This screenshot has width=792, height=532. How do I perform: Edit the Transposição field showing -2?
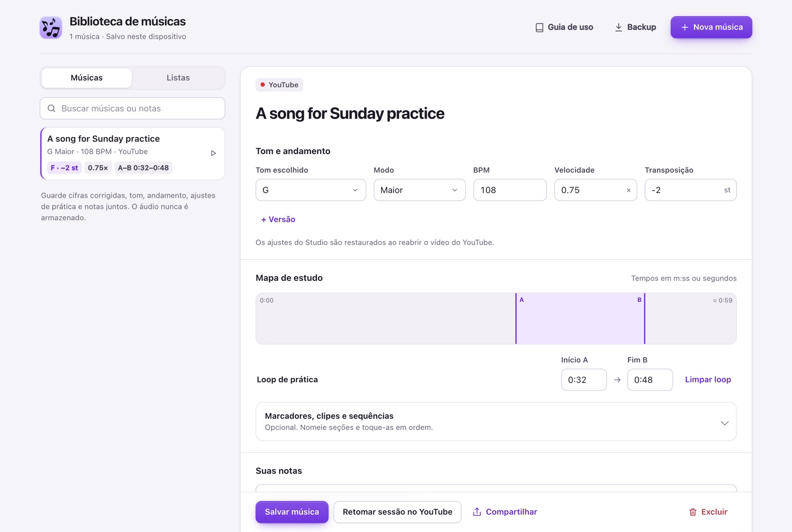pyautogui.click(x=691, y=190)
